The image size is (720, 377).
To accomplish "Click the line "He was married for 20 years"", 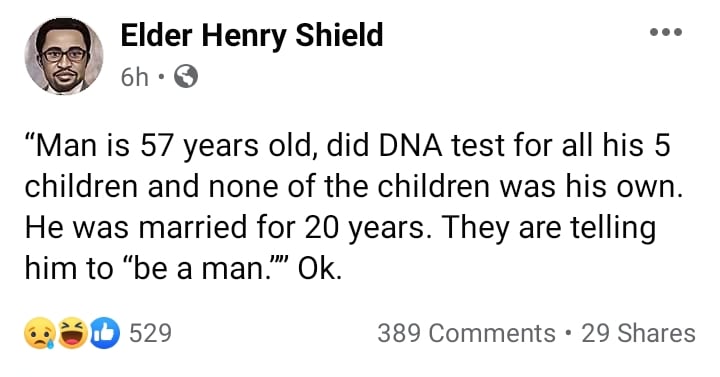I will pos(340,228).
